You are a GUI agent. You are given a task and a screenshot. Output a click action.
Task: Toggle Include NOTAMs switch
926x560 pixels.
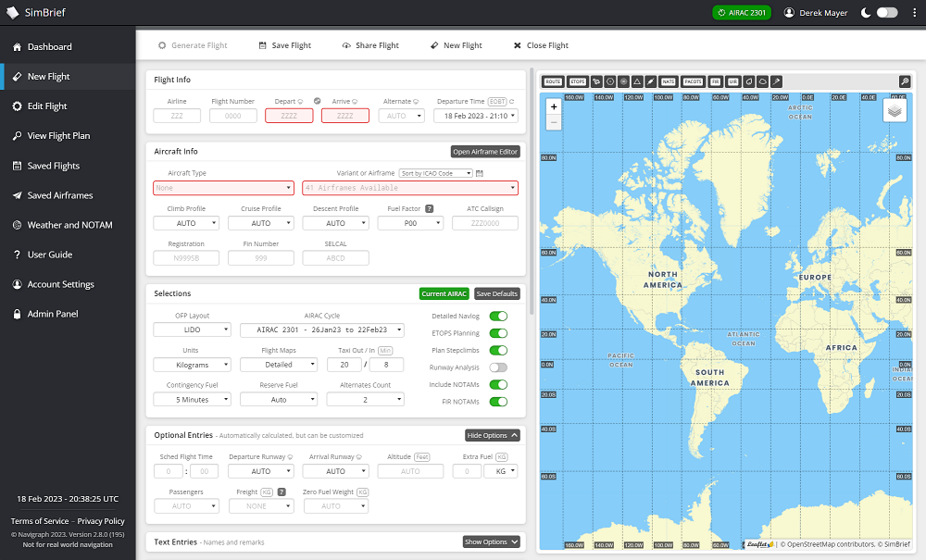[498, 384]
